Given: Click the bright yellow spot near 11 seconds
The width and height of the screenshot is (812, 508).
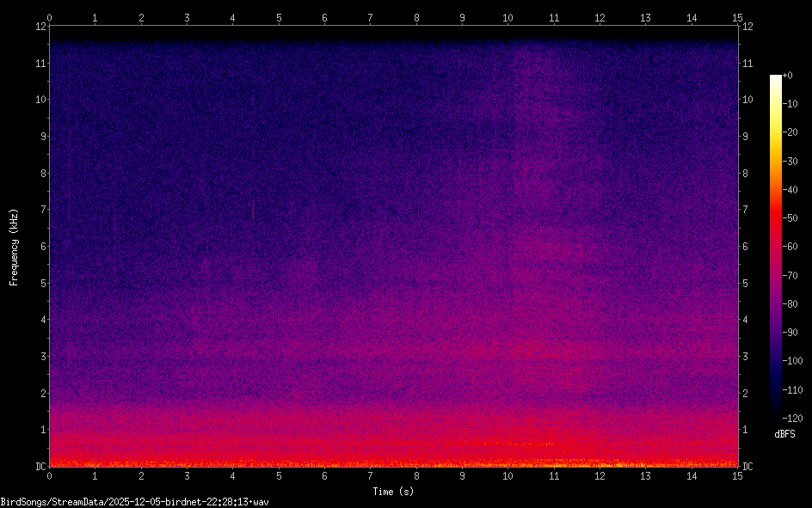Looking at the screenshot, I should (549, 444).
